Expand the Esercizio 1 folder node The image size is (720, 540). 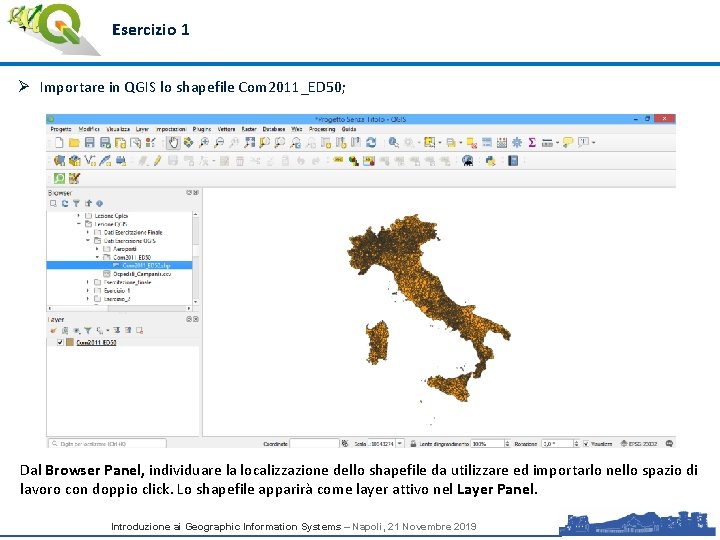88,291
